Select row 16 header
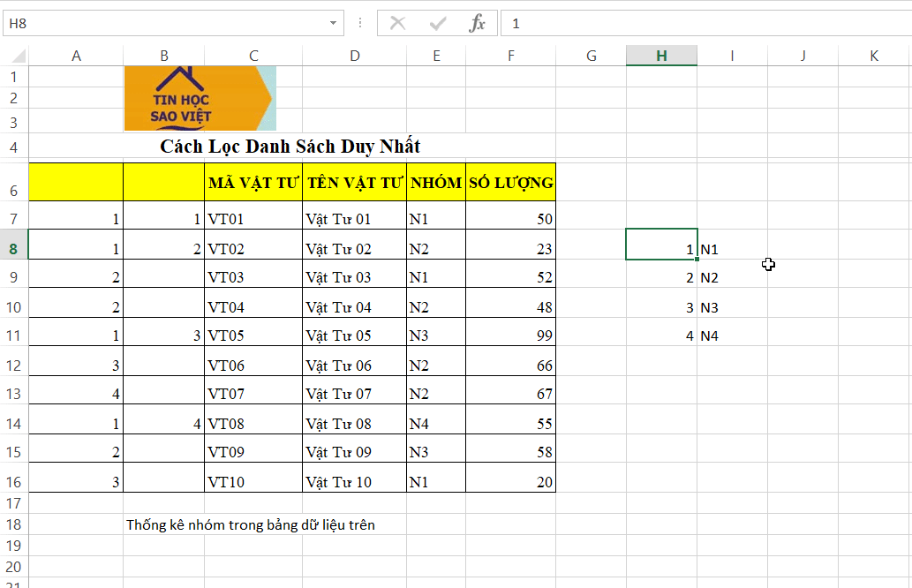This screenshot has width=912, height=588. tap(13, 481)
